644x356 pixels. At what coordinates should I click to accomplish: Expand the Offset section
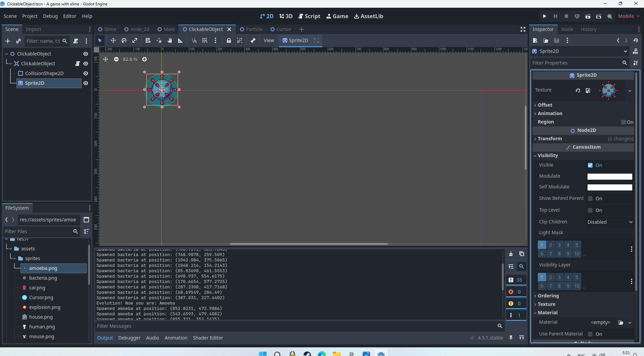545,105
